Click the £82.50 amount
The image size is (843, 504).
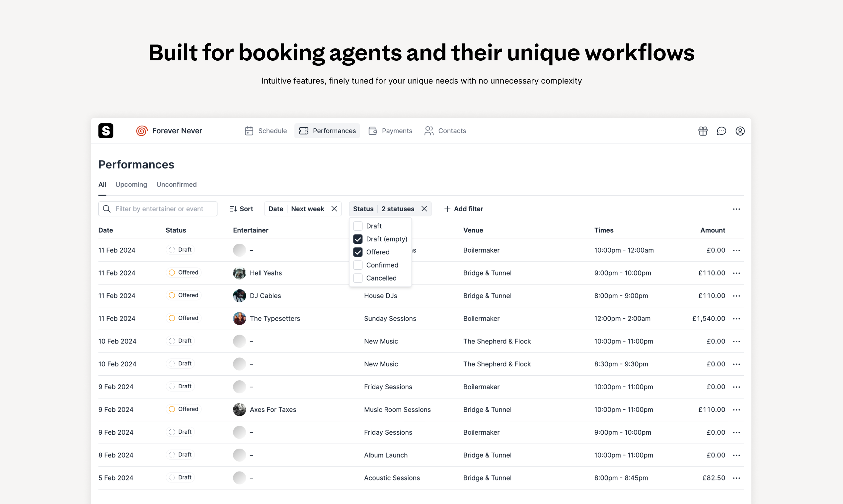pos(714,478)
